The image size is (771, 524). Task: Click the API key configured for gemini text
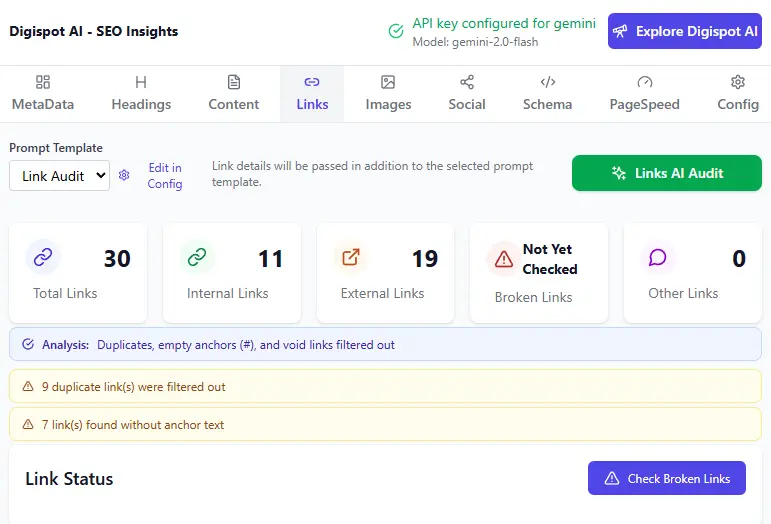pos(504,23)
